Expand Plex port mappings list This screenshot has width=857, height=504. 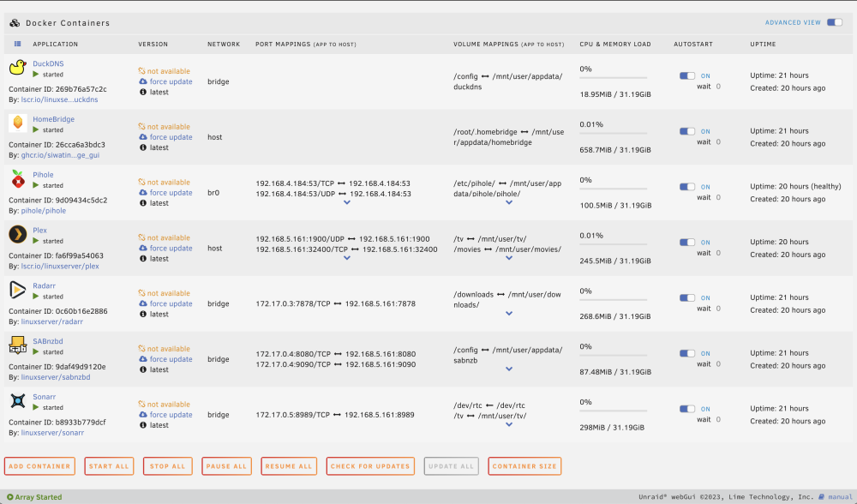point(346,258)
